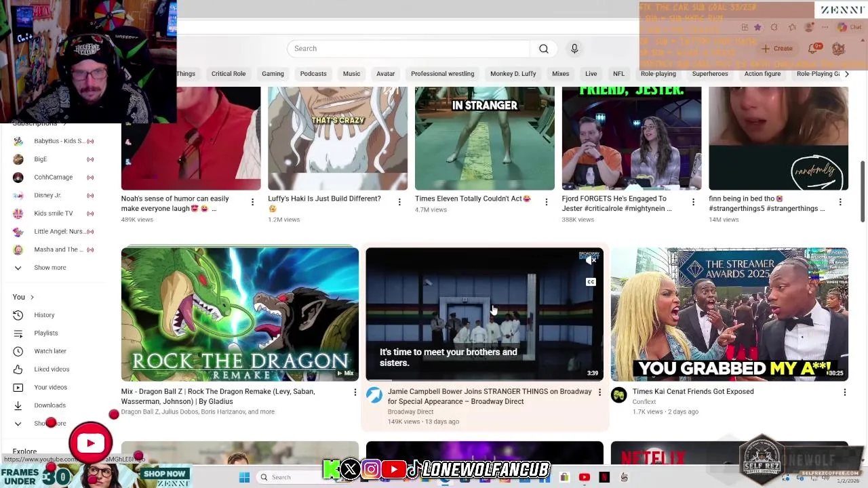The image size is (868, 488).
Task: Open YouTube app icon in taskbar
Action: pyautogui.click(x=585, y=477)
